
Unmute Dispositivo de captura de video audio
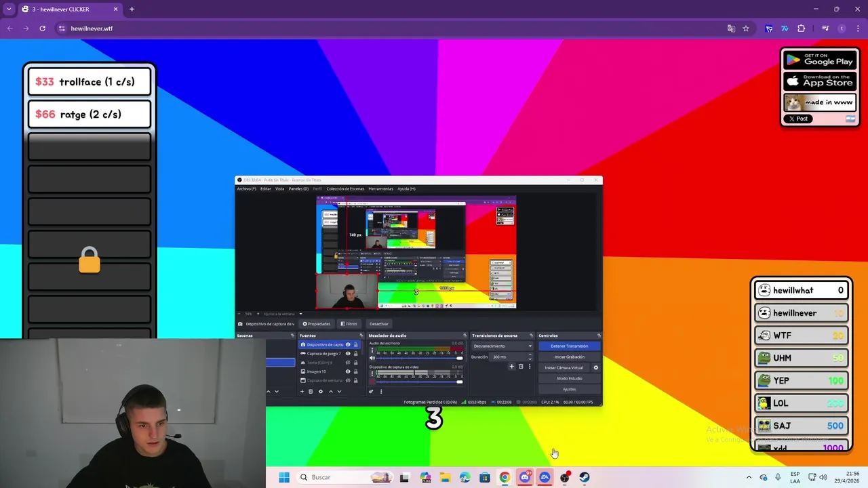372,382
